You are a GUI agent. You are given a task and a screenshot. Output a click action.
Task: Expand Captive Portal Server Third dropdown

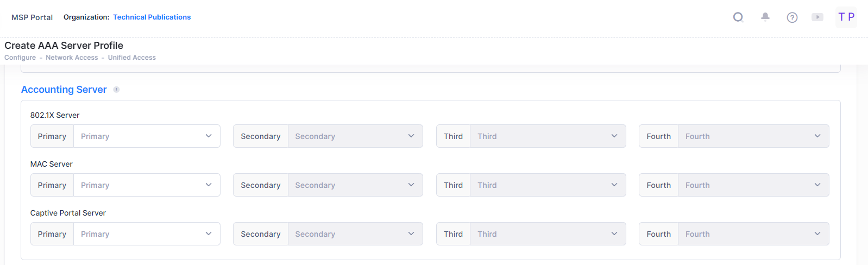tap(548, 234)
